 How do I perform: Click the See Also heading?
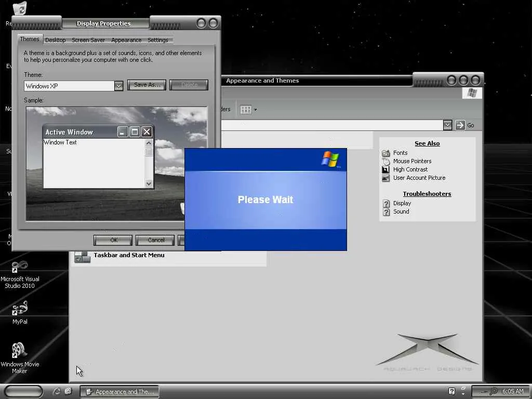point(427,143)
